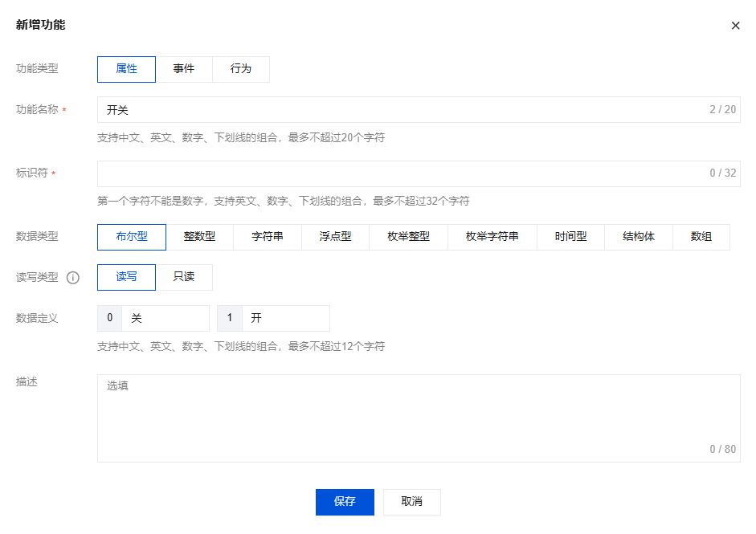The height and width of the screenshot is (534, 756).
Task: Choose 整数型 data type
Action: coord(199,237)
